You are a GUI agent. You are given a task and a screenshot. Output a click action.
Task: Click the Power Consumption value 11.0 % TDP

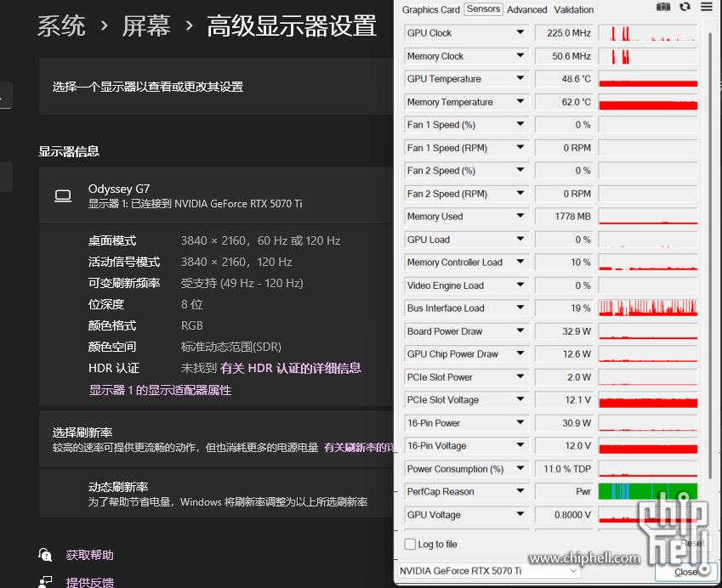pos(564,469)
